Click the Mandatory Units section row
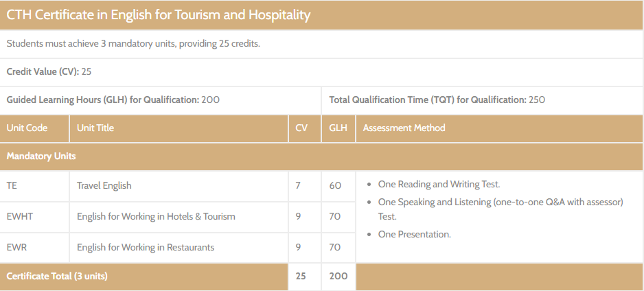644x291 pixels. 41,156
